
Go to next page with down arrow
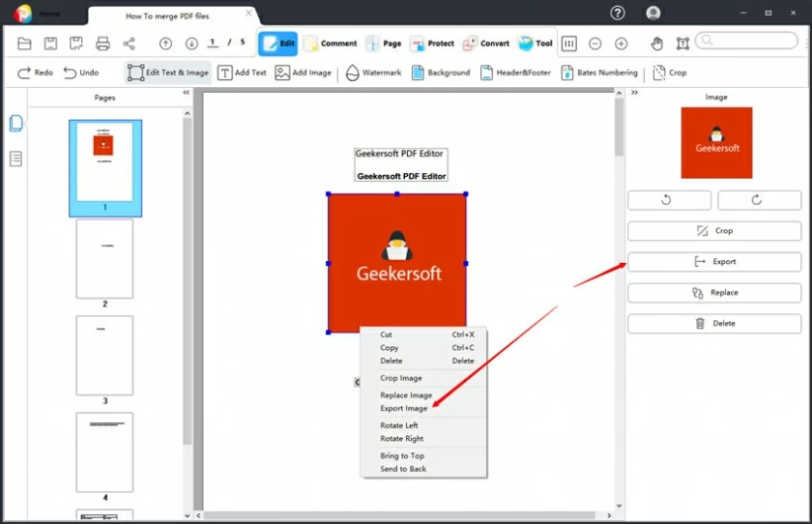(x=191, y=44)
